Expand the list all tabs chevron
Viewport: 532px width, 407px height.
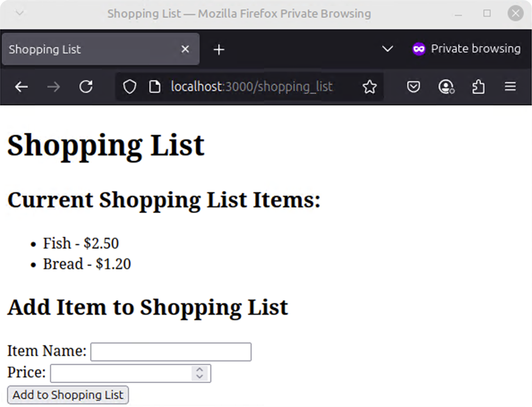point(387,49)
